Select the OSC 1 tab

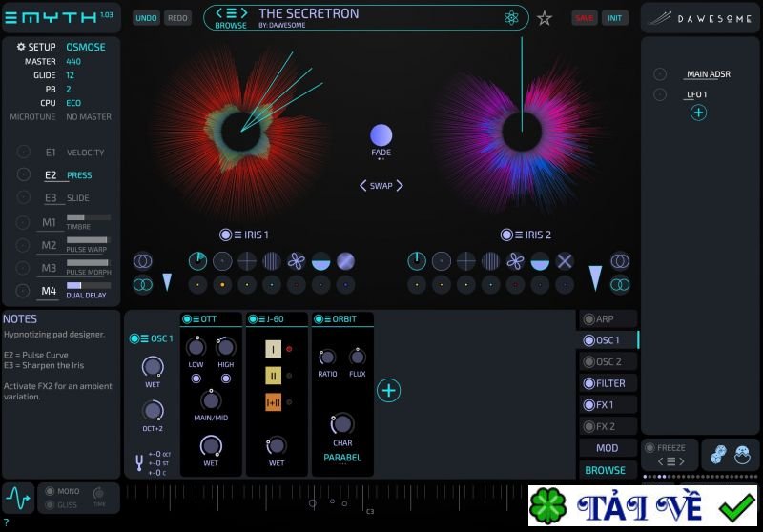click(608, 340)
